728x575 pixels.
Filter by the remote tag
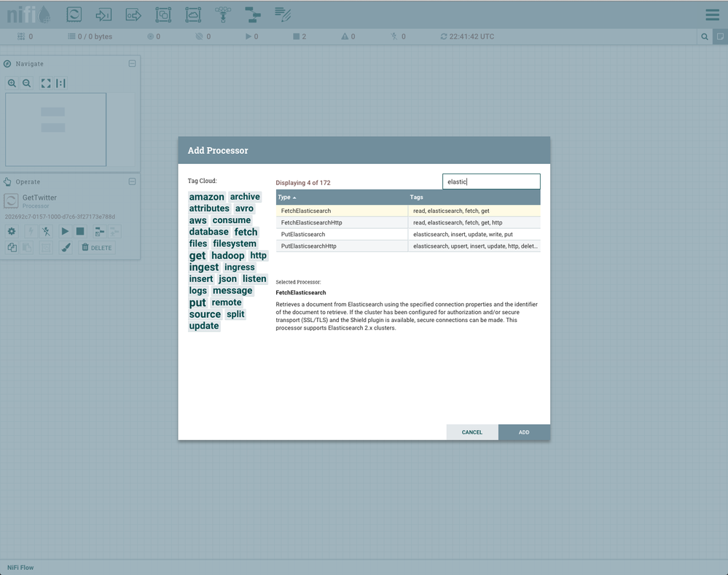tap(227, 302)
